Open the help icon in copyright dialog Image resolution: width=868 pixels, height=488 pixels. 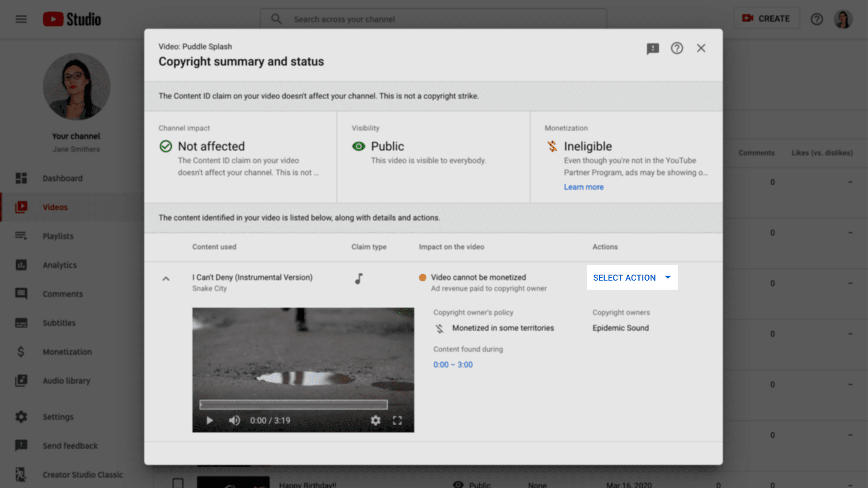tap(677, 48)
